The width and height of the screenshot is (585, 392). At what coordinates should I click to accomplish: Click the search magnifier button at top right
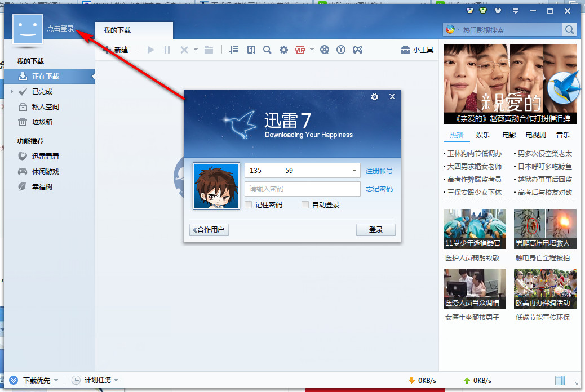click(569, 29)
